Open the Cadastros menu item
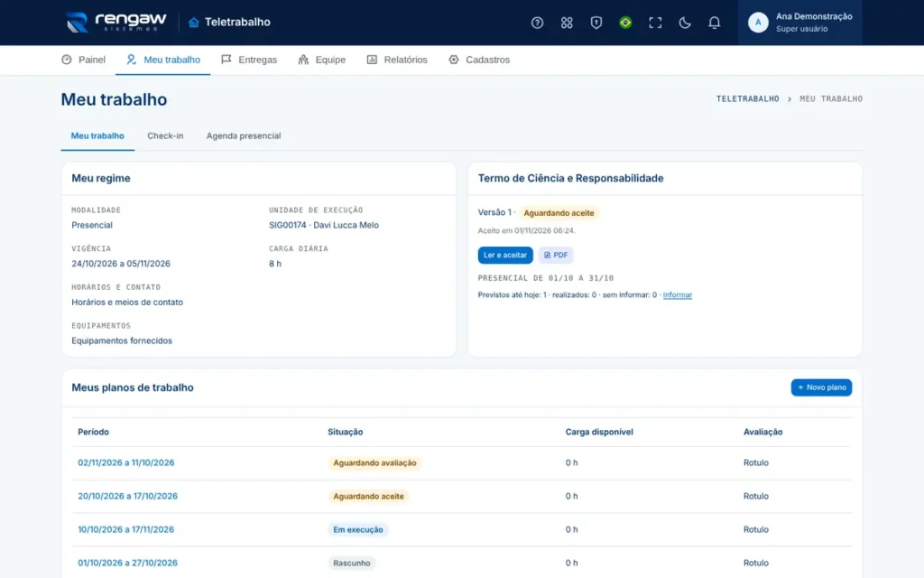924x578 pixels. click(479, 60)
